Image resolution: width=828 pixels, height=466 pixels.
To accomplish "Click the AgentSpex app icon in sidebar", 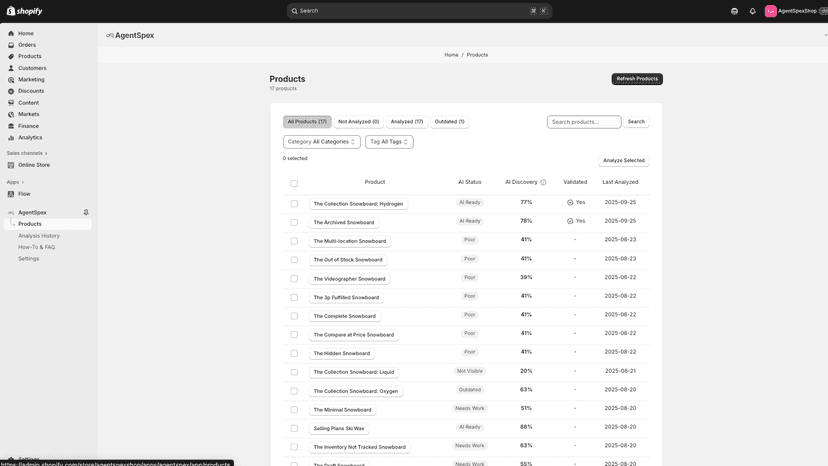I will (11, 212).
